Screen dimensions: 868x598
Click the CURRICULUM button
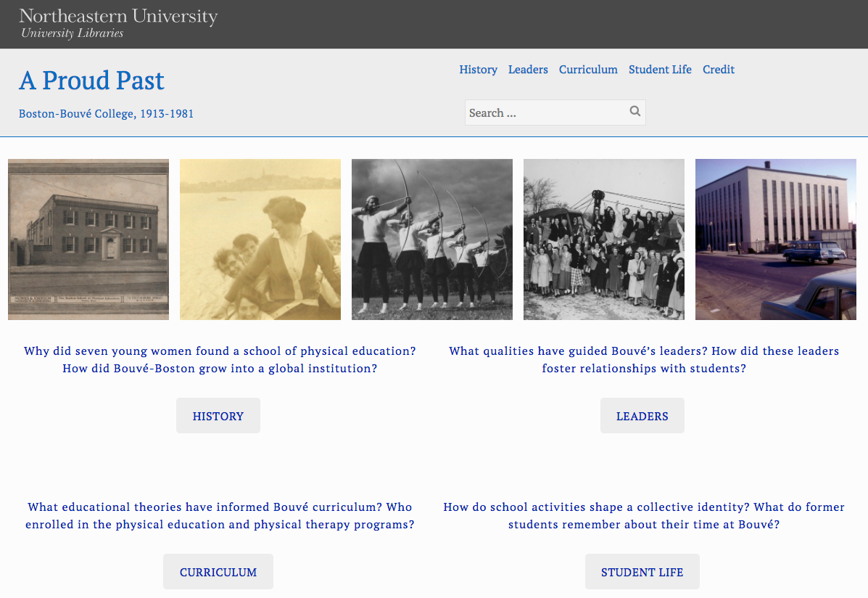[x=218, y=572]
